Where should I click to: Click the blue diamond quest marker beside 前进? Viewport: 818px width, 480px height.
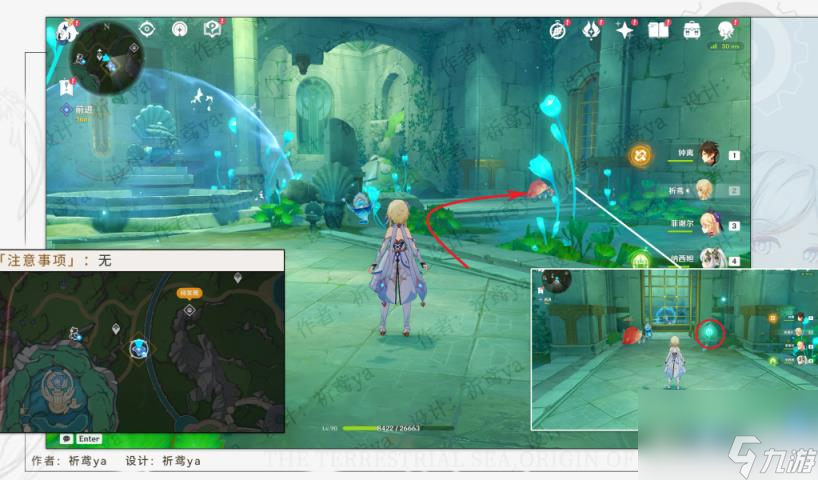tap(66, 110)
